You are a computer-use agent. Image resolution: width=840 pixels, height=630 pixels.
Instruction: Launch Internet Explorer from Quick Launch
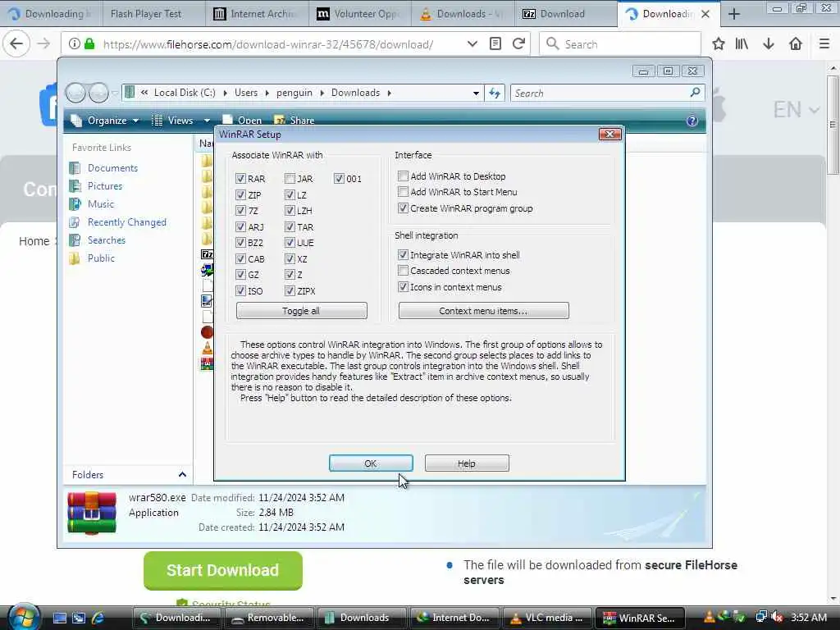(98, 618)
